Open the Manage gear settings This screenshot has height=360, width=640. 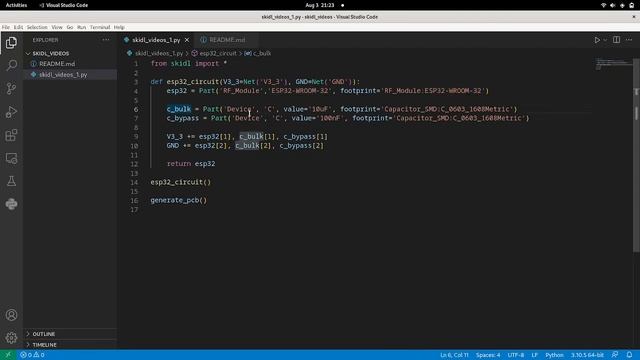(11, 338)
